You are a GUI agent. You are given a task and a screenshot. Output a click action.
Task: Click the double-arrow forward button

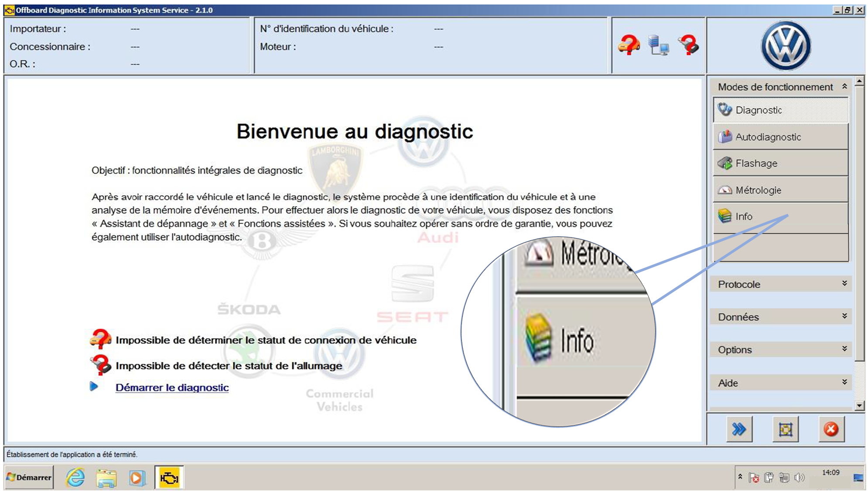pos(739,429)
